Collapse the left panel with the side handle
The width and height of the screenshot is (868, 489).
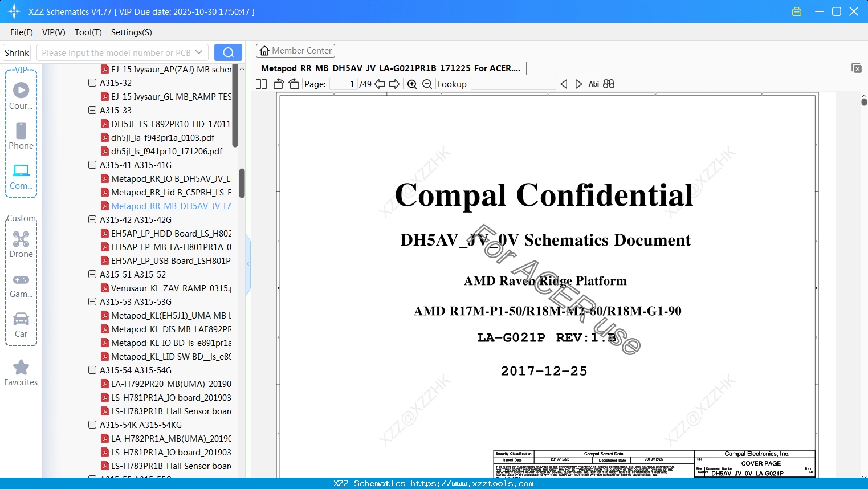point(248,264)
